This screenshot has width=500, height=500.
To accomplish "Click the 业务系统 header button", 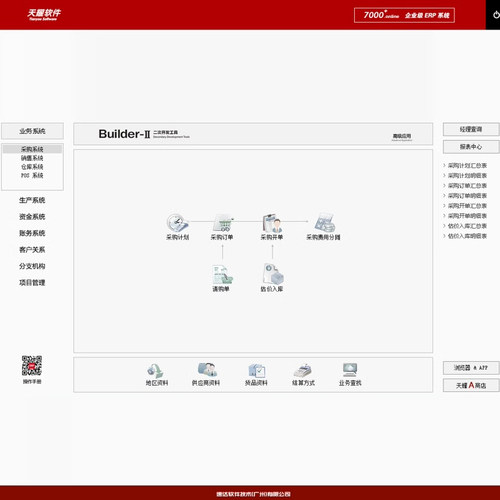I will (x=32, y=131).
